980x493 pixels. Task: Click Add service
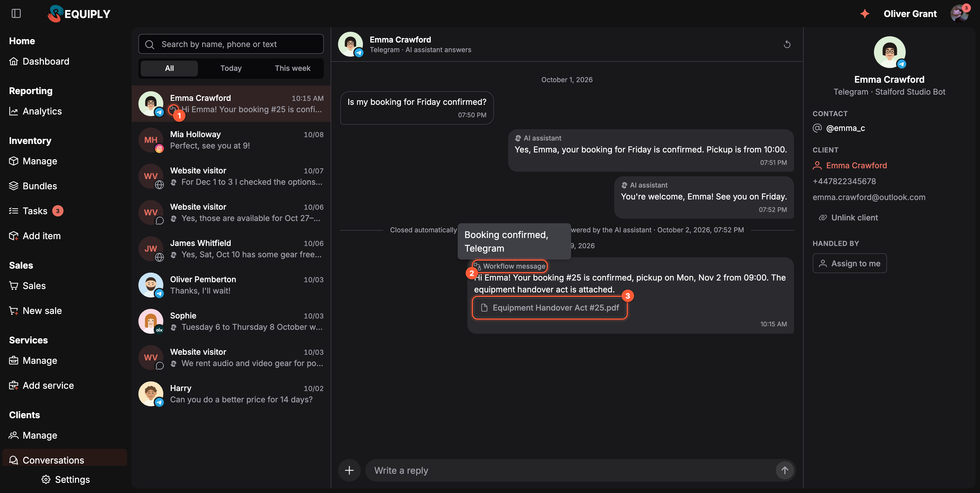pos(42,385)
